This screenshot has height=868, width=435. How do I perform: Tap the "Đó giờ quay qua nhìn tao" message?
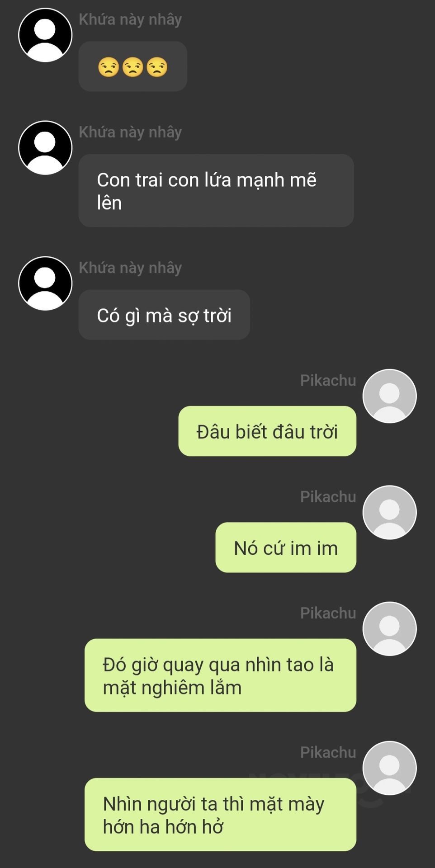tap(220, 675)
